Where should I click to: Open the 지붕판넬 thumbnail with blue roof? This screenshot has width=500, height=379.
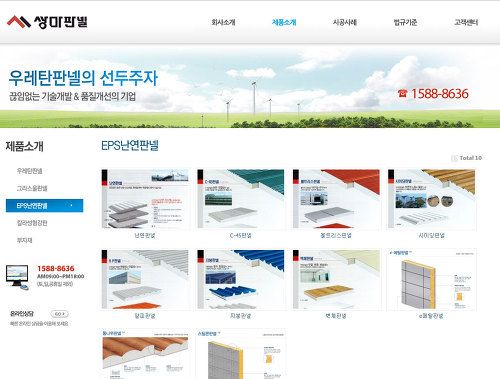pos(241,279)
